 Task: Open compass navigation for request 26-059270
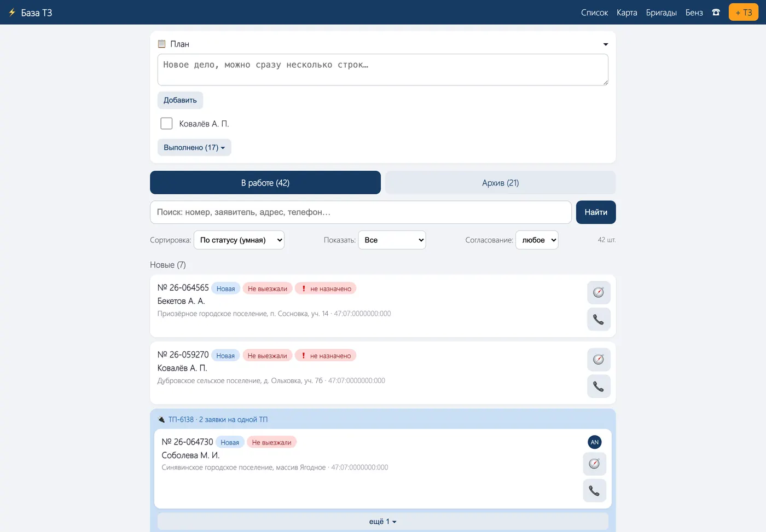coord(599,360)
